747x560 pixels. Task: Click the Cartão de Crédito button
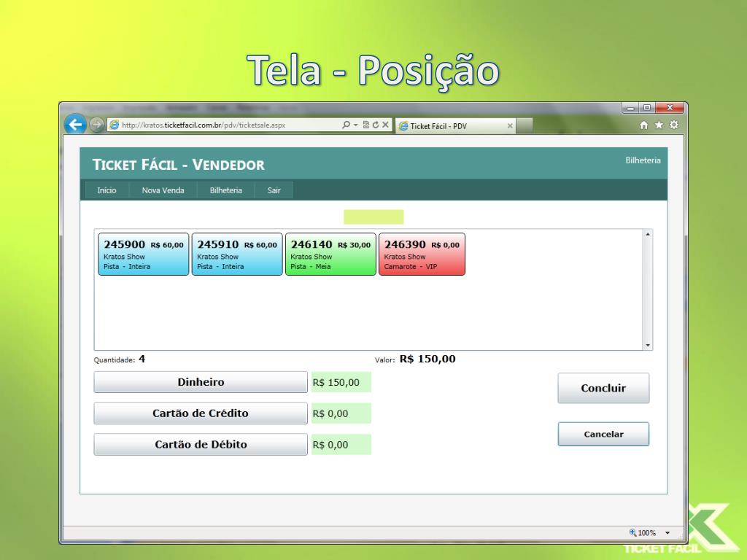(x=201, y=413)
